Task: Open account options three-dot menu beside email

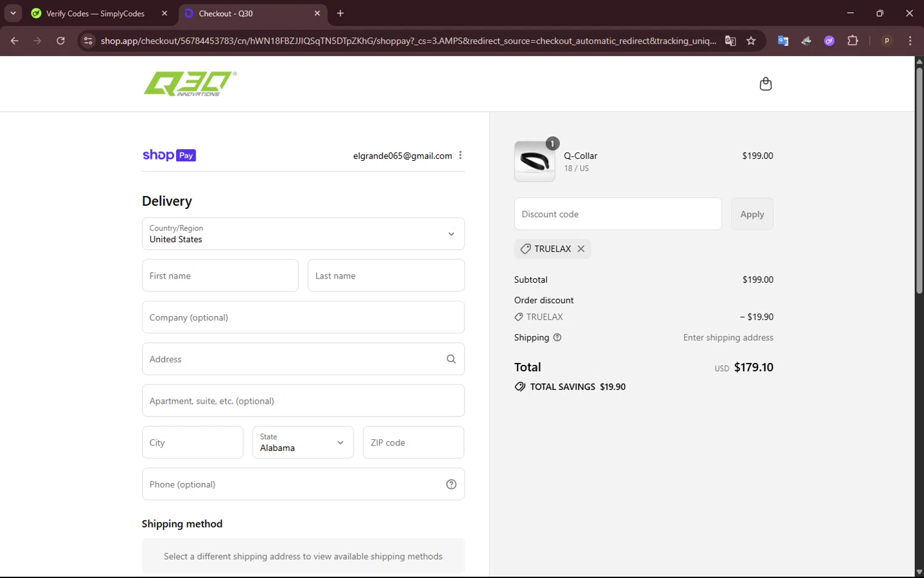Action: click(460, 155)
